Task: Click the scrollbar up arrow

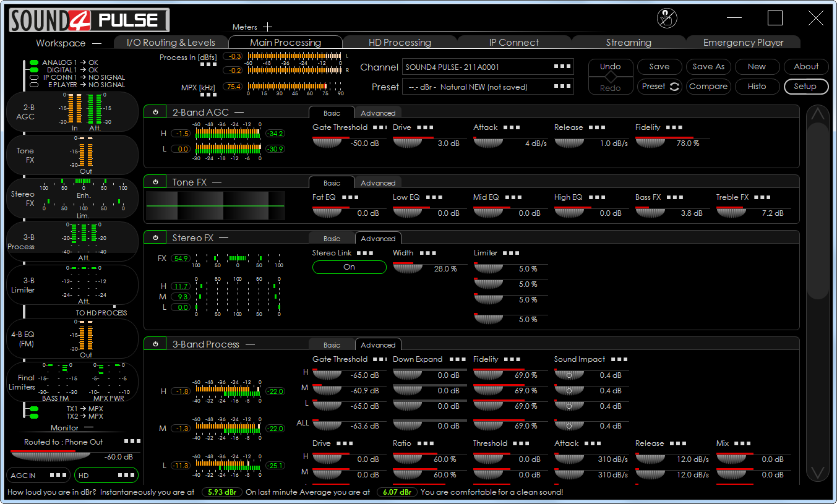Action: [818, 114]
